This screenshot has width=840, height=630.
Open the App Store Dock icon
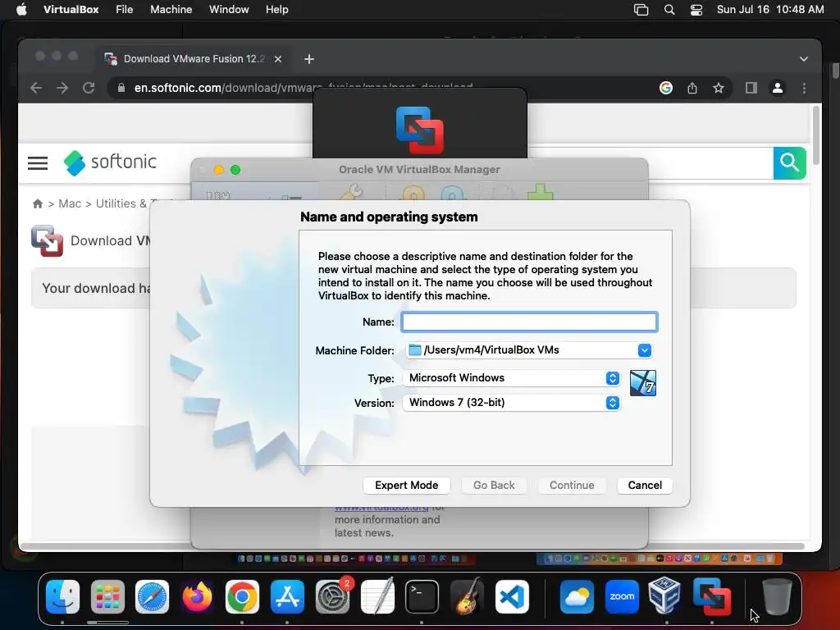point(287,596)
